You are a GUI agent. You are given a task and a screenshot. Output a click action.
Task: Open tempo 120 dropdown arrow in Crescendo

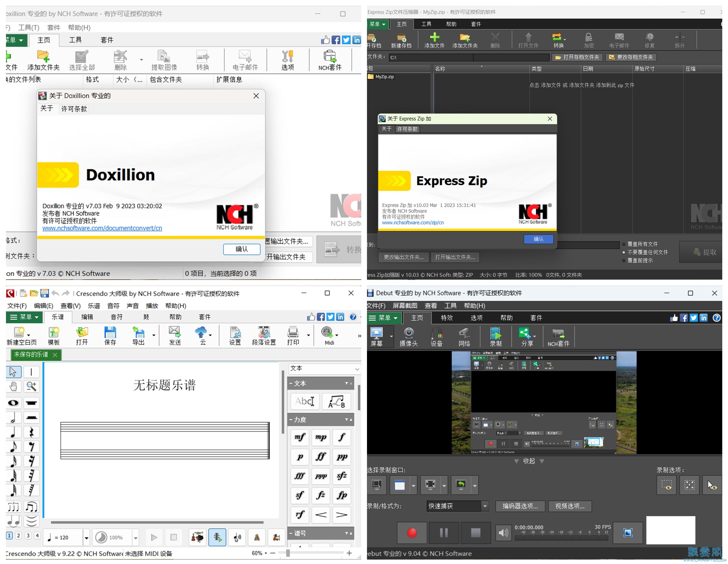pyautogui.click(x=86, y=538)
